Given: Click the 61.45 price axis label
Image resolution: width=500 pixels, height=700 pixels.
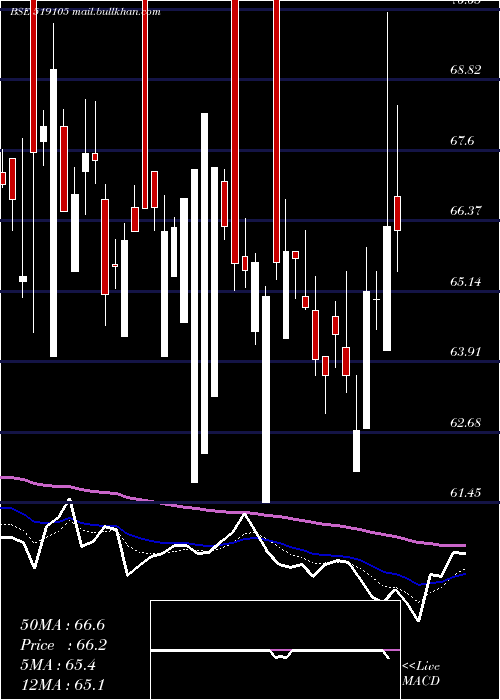Looking at the screenshot, I should (467, 493).
